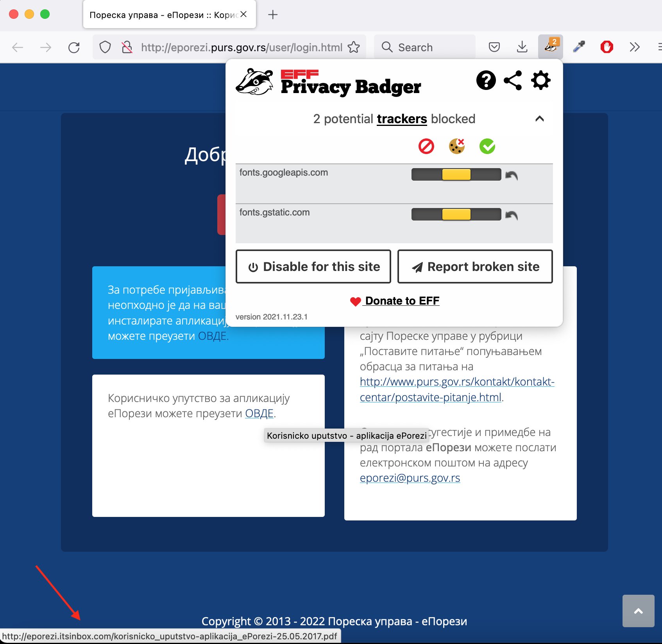Close the Пореска управа tab
This screenshot has width=662, height=644.
[243, 14]
